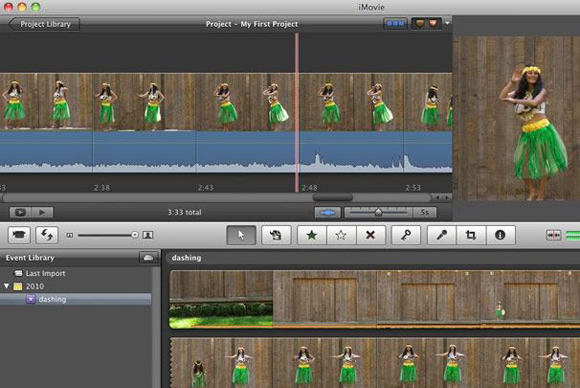Reject selection with the X button

pyautogui.click(x=371, y=235)
